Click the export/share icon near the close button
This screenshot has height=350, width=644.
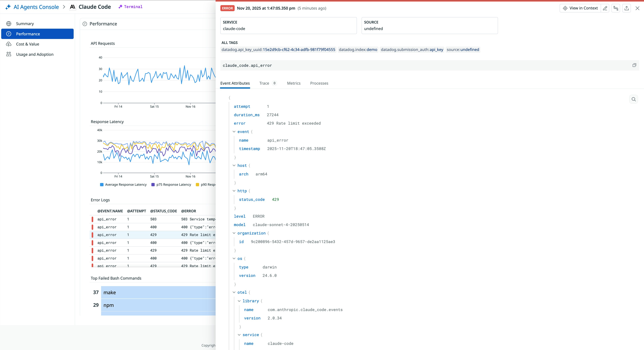pos(626,8)
